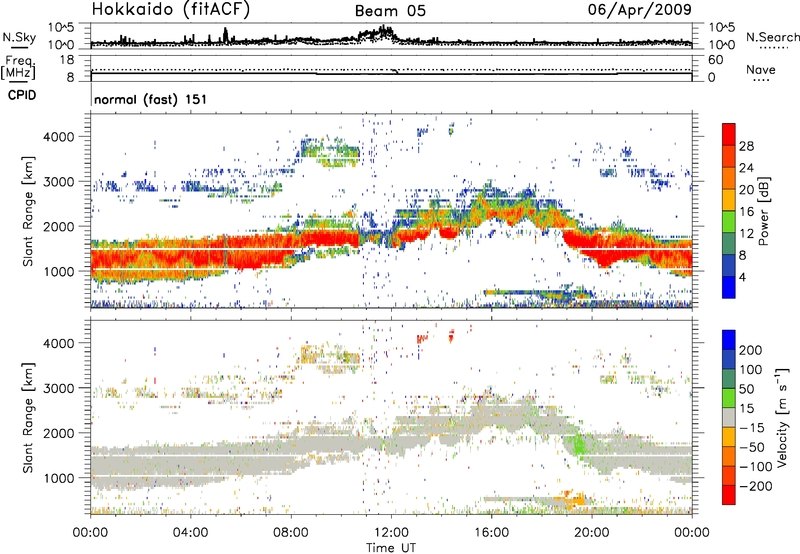Click Velocity colorbar yellow segment -15 to -50

[x=729, y=437]
